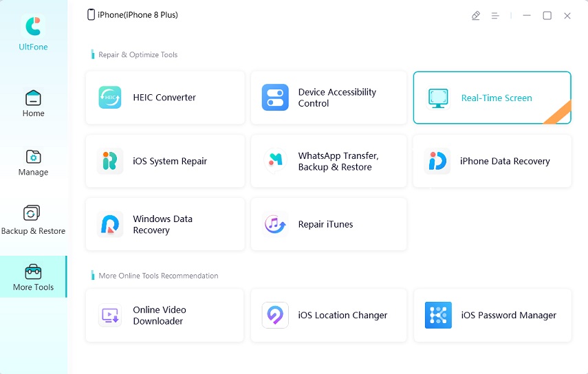Viewport: 588px width, 374px height.
Task: Click the Online Video Downloader icon
Action: coord(110,315)
